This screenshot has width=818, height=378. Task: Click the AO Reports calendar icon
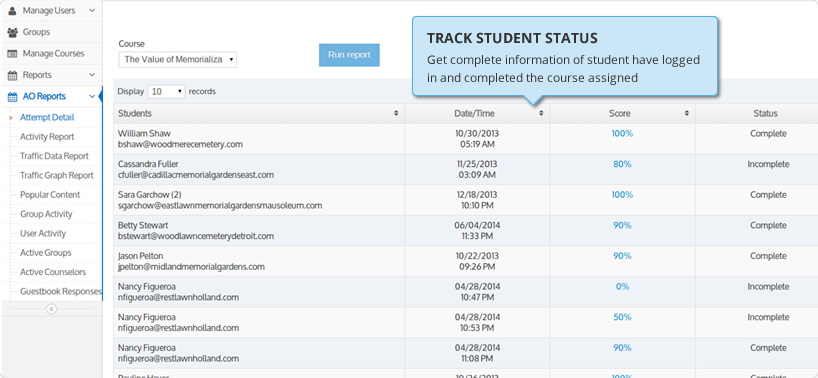[x=12, y=96]
